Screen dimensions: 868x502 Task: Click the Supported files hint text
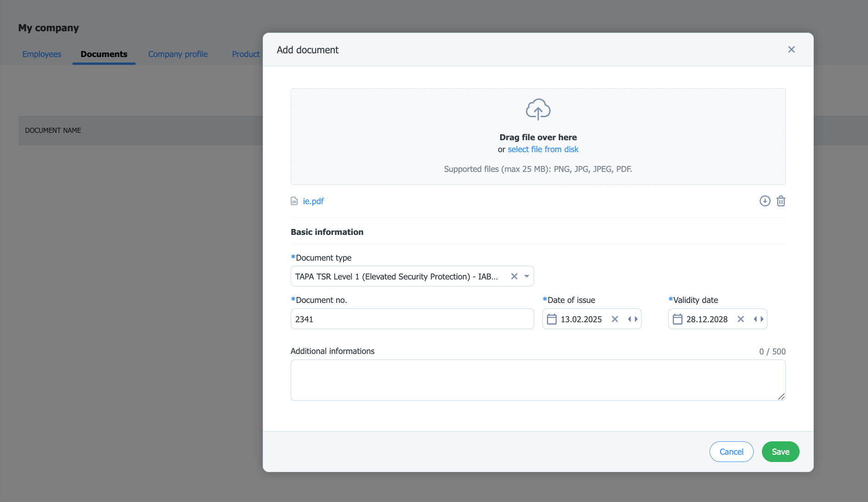click(538, 169)
